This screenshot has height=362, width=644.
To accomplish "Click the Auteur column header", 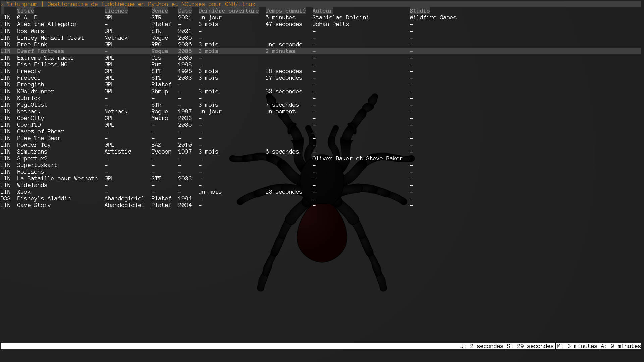I will (x=322, y=11).
